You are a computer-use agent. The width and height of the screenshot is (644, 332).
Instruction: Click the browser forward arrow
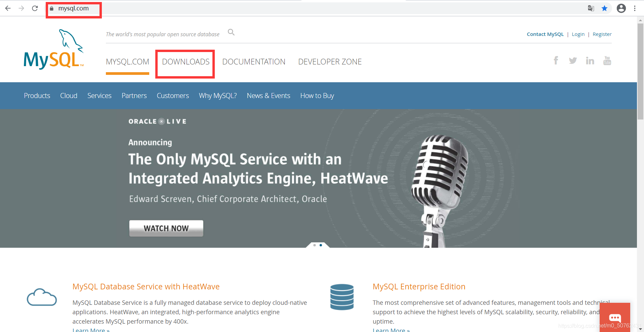click(x=21, y=8)
